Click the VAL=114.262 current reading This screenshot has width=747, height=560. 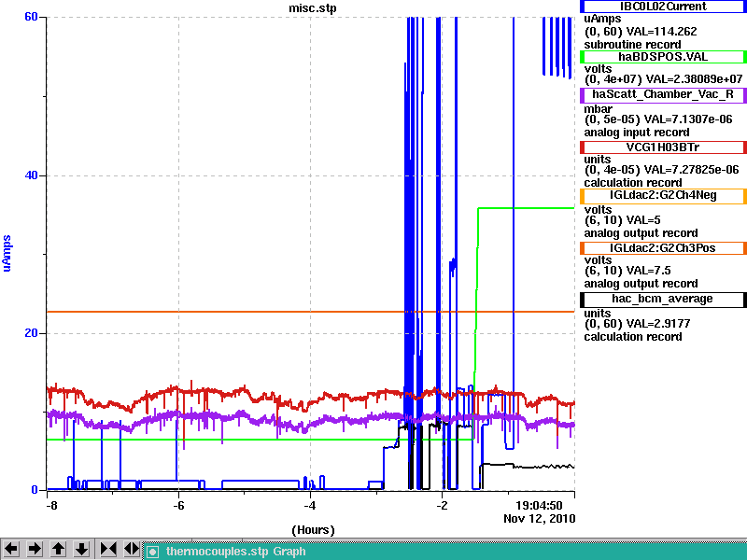pos(661,32)
